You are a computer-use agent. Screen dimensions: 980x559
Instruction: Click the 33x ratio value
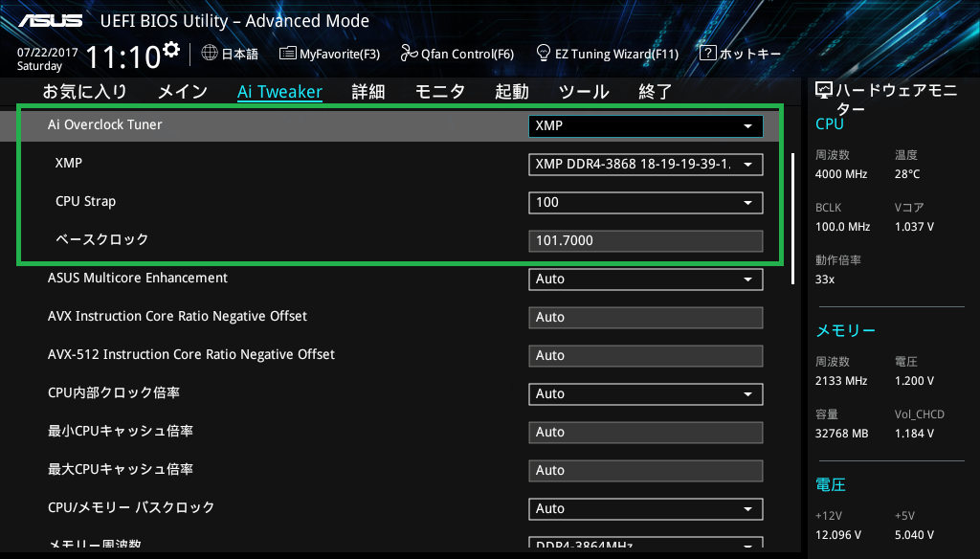pyautogui.click(x=825, y=279)
